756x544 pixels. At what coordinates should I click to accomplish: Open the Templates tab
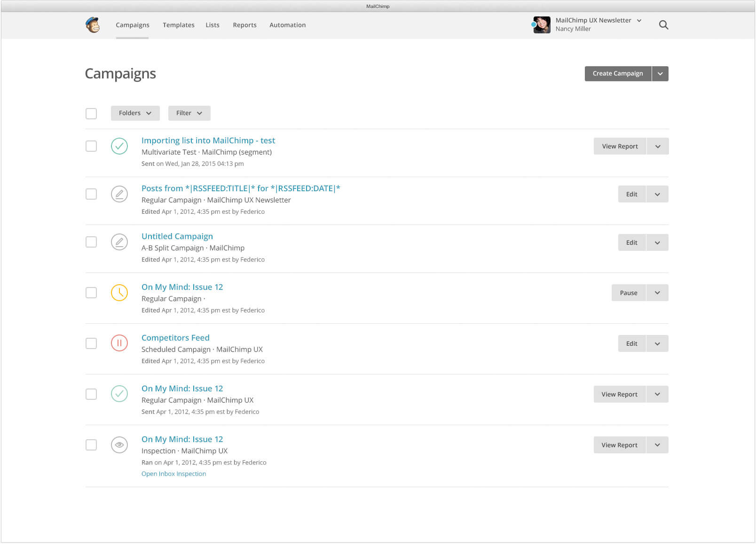tap(179, 25)
